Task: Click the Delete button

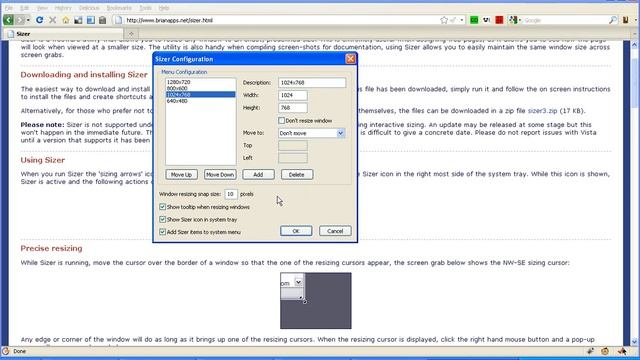Action: [297, 175]
